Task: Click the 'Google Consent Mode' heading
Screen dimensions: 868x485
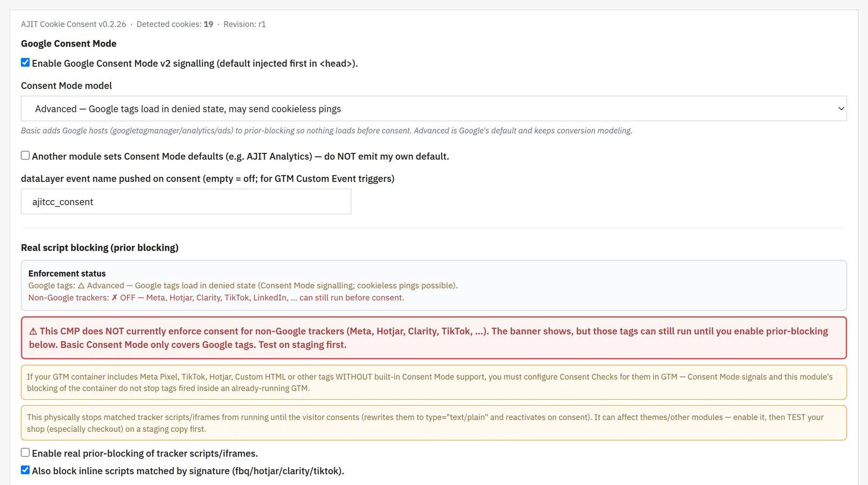Action: (x=69, y=43)
